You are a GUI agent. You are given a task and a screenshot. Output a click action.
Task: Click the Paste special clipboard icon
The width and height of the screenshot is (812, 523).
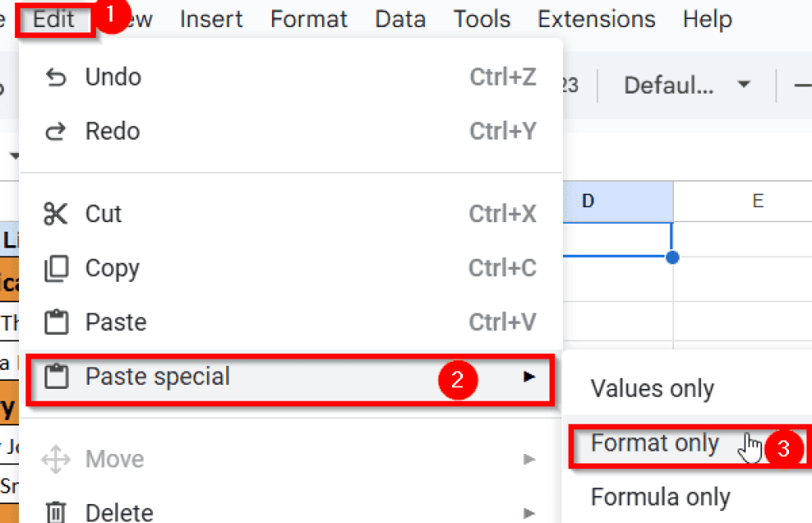point(56,377)
